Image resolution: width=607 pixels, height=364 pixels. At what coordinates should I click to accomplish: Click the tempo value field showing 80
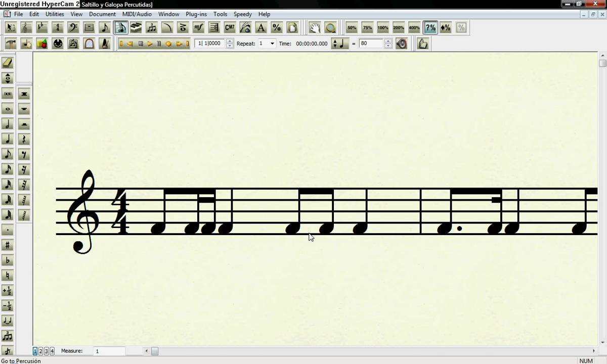coord(371,43)
